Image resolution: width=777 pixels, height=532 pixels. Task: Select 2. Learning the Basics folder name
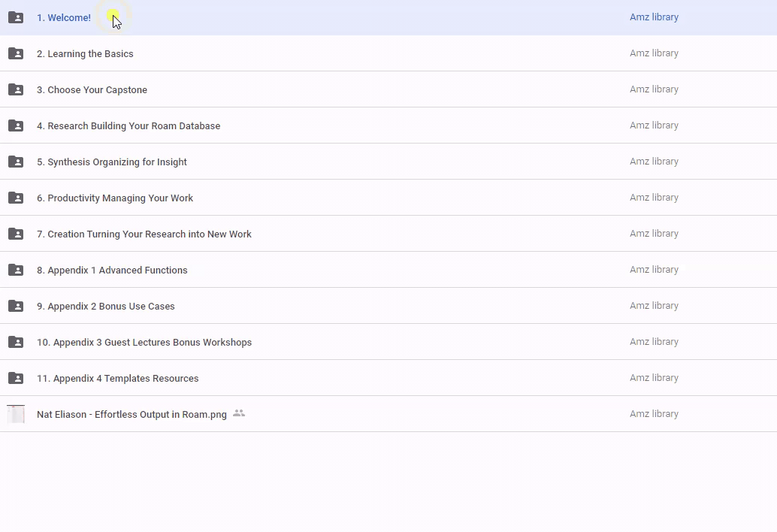(85, 54)
